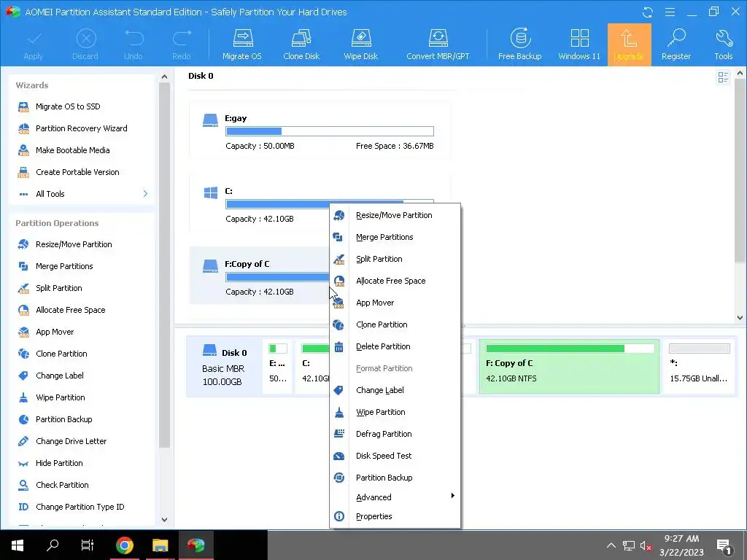This screenshot has height=560, width=747.
Task: Open File Explorer from the taskbar
Action: pyautogui.click(x=160, y=545)
